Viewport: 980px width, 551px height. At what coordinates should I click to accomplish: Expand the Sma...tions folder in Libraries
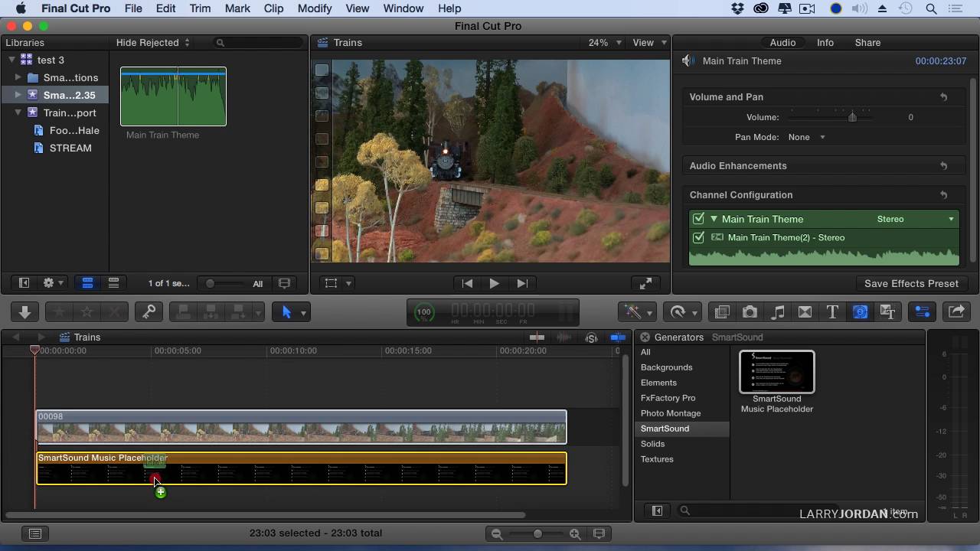18,77
